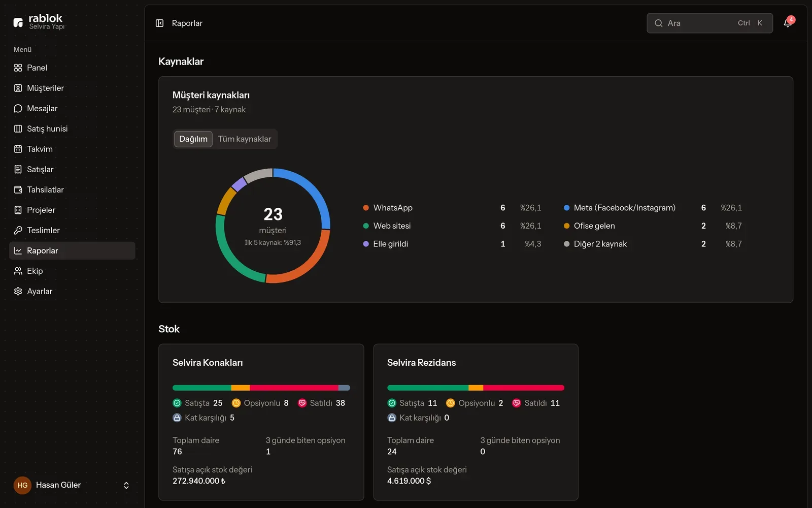This screenshot has width=812, height=508.
Task: Click the HG user avatar
Action: pos(22,485)
